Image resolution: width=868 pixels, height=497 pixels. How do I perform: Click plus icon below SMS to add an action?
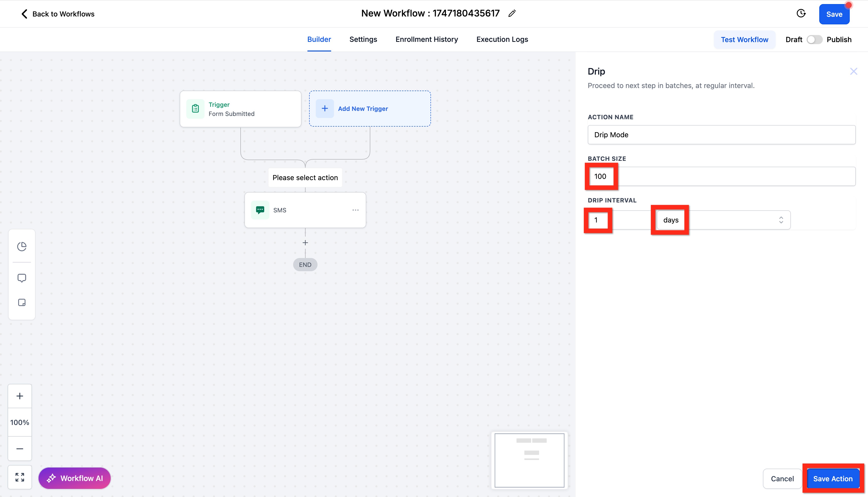(x=305, y=243)
